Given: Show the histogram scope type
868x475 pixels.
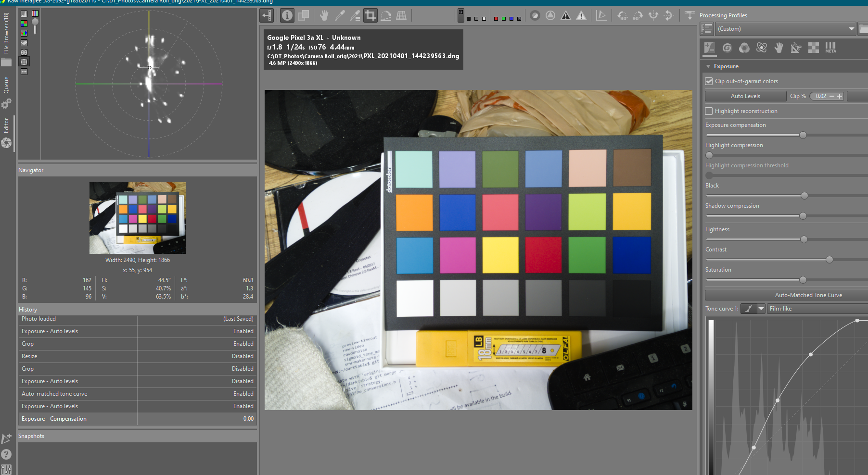Looking at the screenshot, I should [24, 14].
